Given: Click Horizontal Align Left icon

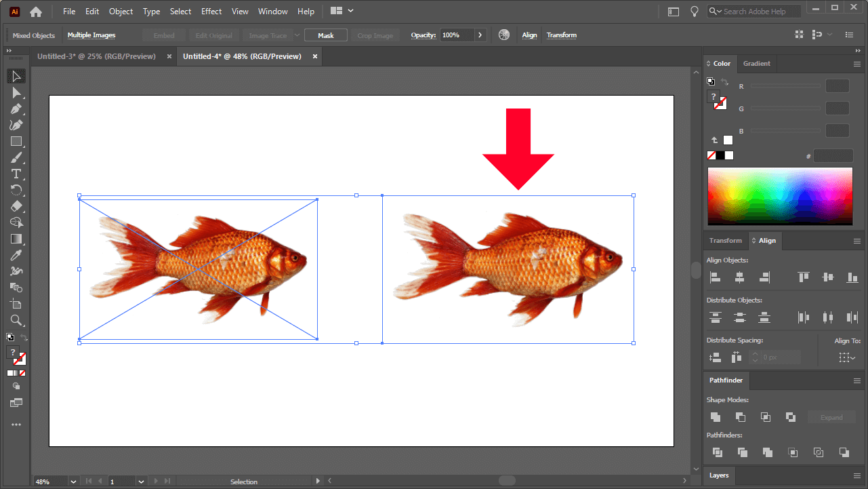Looking at the screenshot, I should pyautogui.click(x=715, y=277).
